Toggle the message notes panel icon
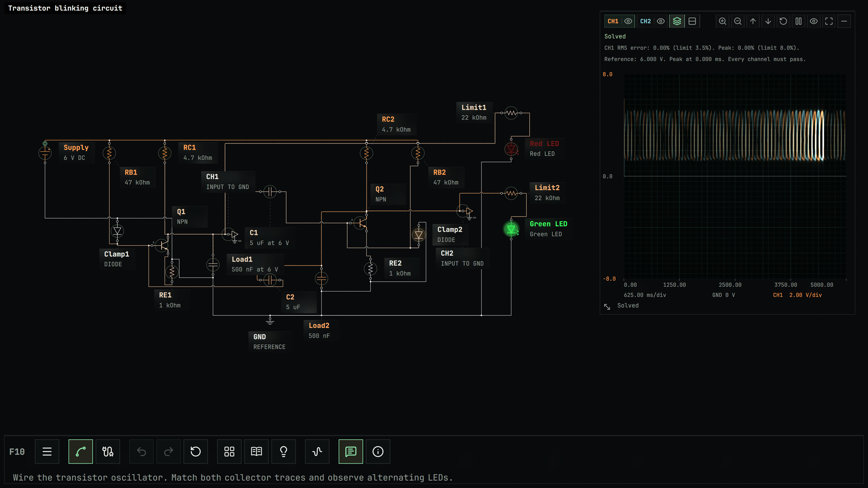 pos(351,451)
